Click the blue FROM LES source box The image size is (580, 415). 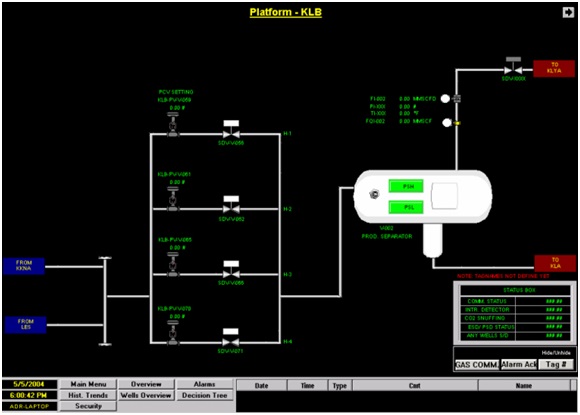[x=26, y=324]
